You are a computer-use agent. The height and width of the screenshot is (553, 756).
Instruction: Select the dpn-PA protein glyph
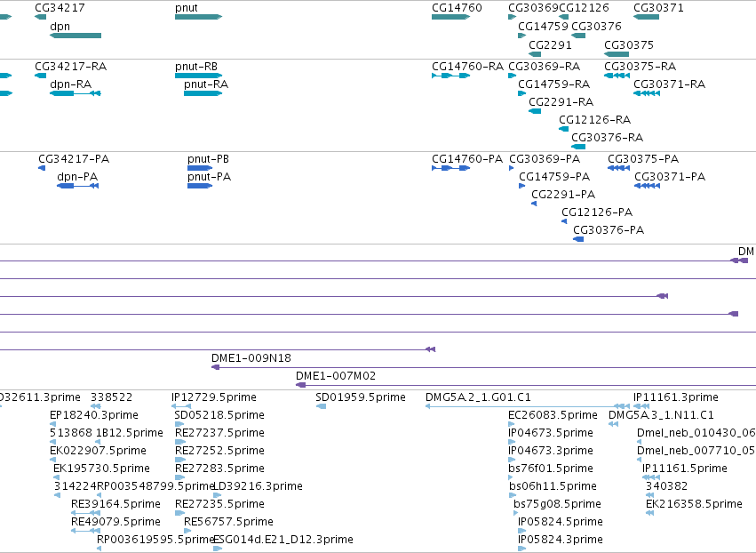point(77,186)
